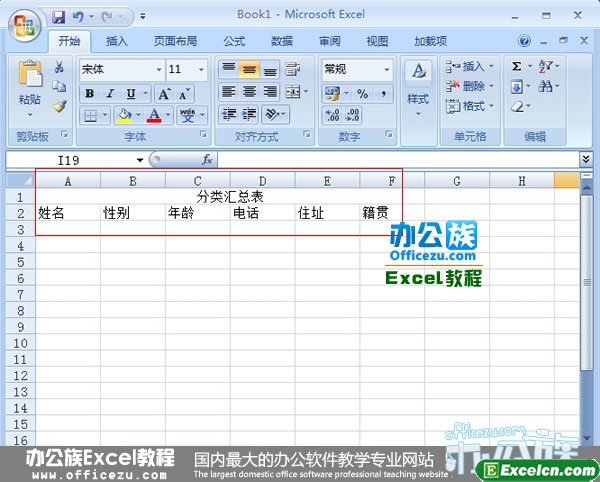Toggle bold formatting
This screenshot has height=482, width=600.
pos(90,94)
